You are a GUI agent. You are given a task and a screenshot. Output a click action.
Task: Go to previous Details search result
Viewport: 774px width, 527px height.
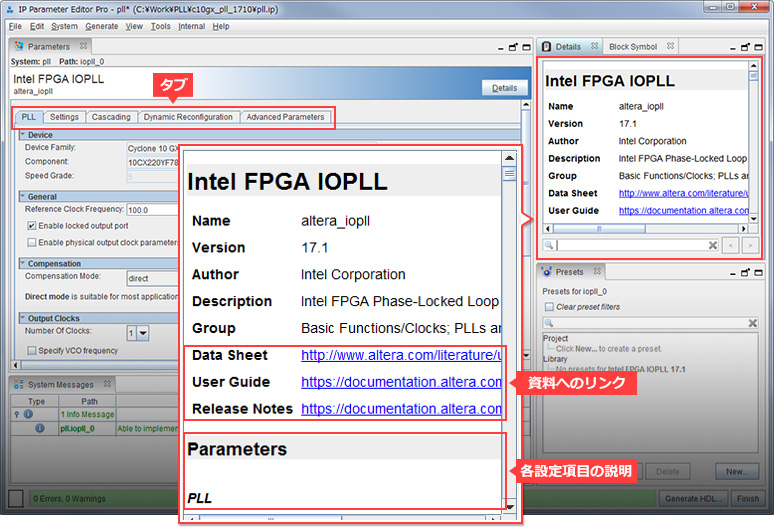(731, 245)
